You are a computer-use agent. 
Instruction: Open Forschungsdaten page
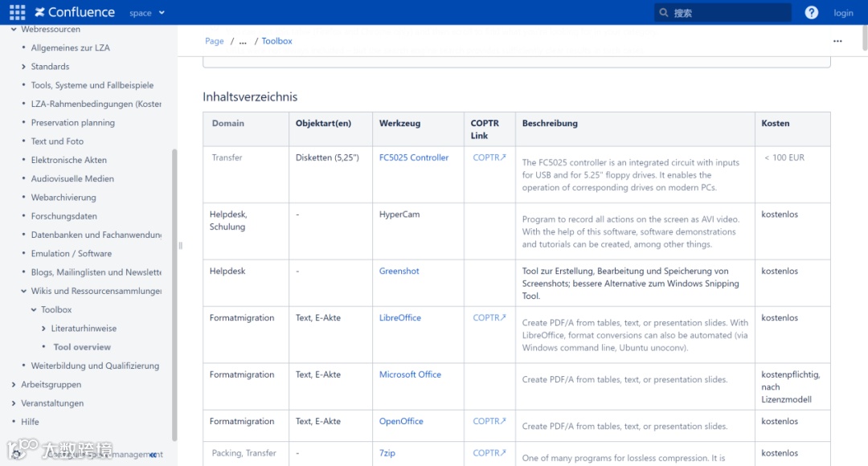(63, 216)
